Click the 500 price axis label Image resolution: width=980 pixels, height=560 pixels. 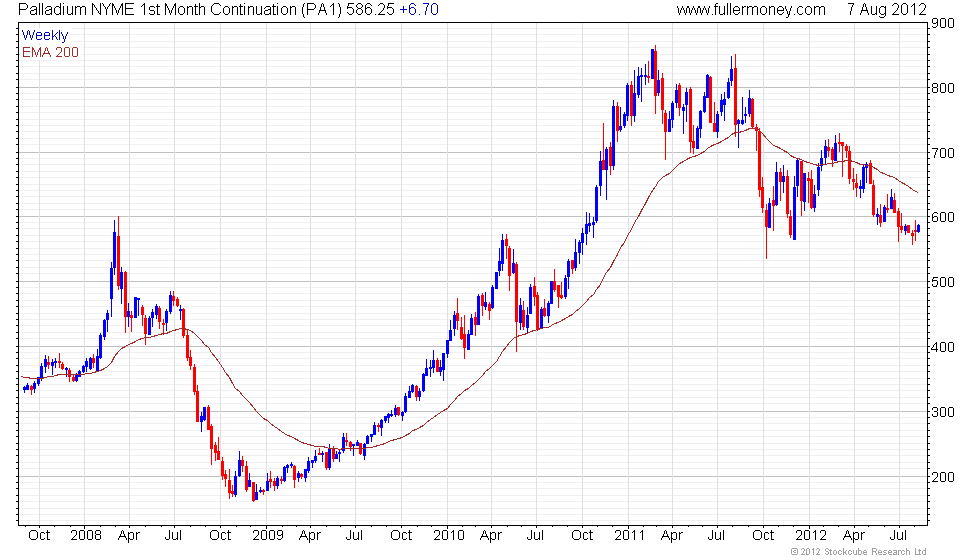[x=942, y=282]
